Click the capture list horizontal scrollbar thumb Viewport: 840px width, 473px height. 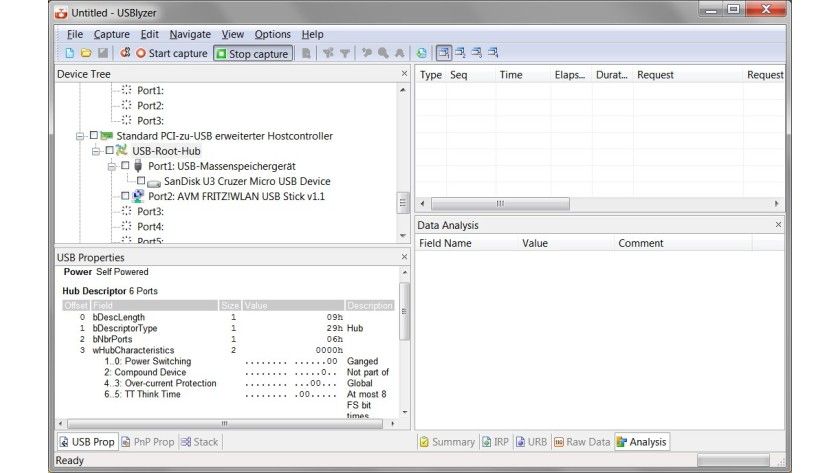pyautogui.click(x=500, y=204)
